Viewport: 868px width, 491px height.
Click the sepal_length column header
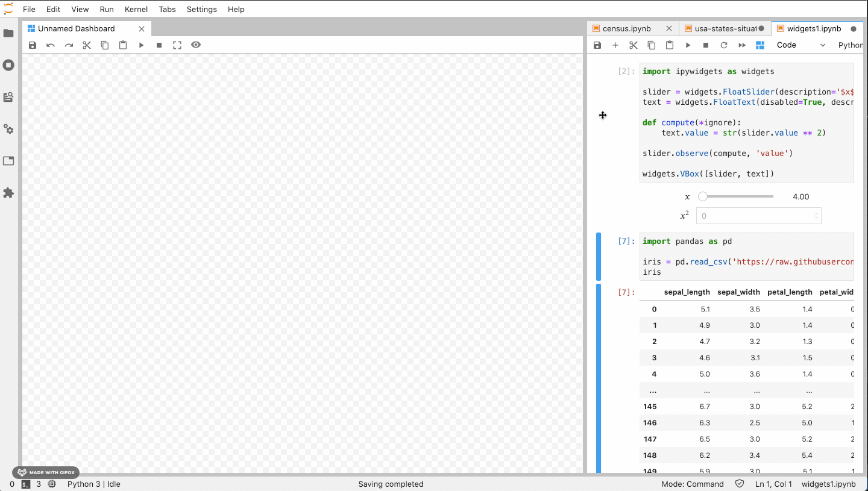(x=687, y=292)
